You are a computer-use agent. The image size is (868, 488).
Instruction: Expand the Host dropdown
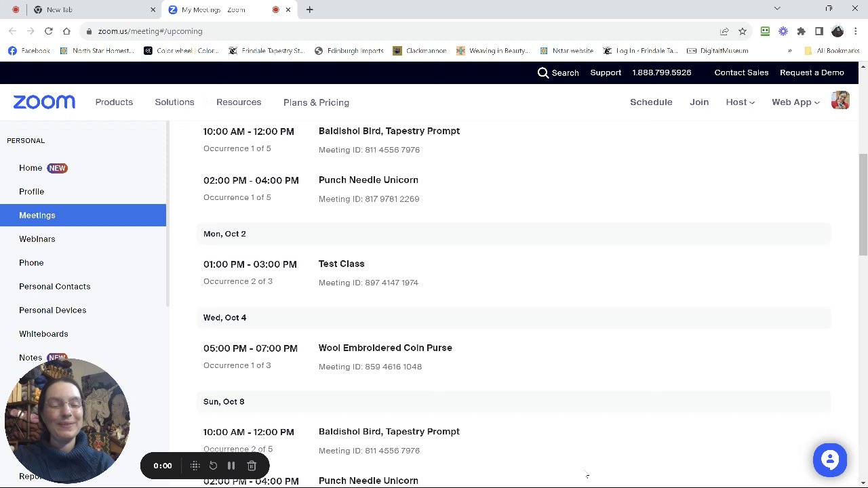[740, 102]
